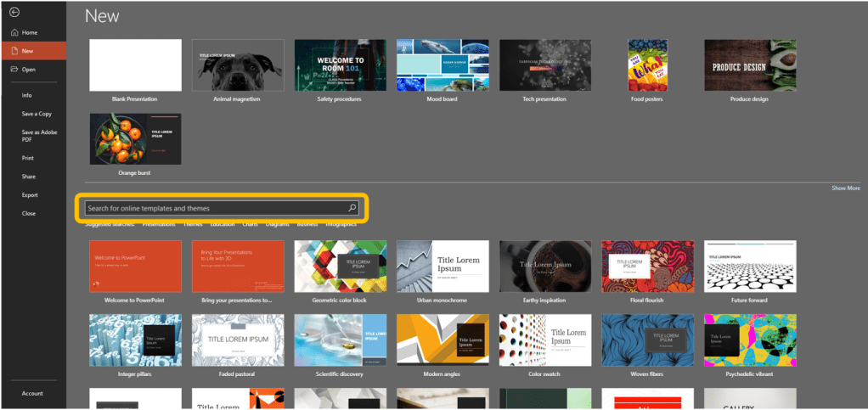Click the Open folder icon

pyautogui.click(x=14, y=69)
